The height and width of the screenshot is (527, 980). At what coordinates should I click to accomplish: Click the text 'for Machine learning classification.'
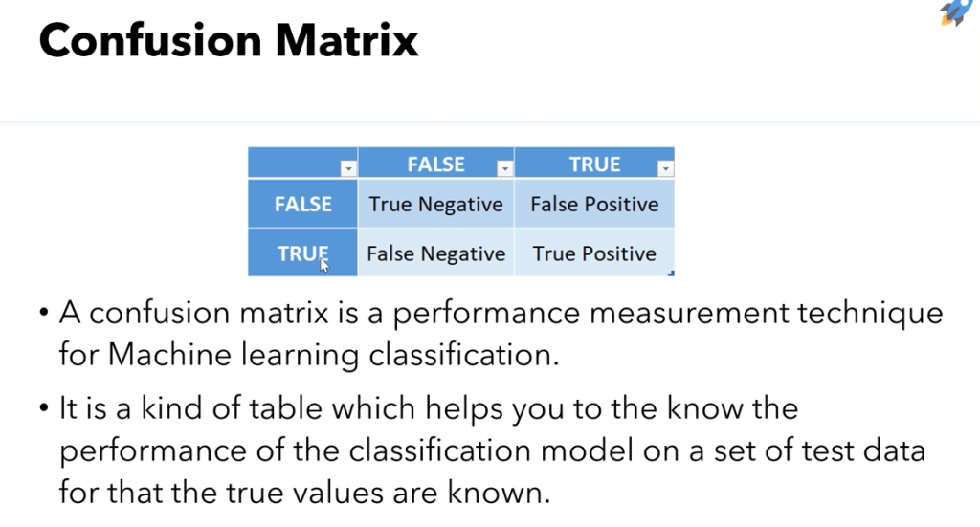click(x=307, y=355)
